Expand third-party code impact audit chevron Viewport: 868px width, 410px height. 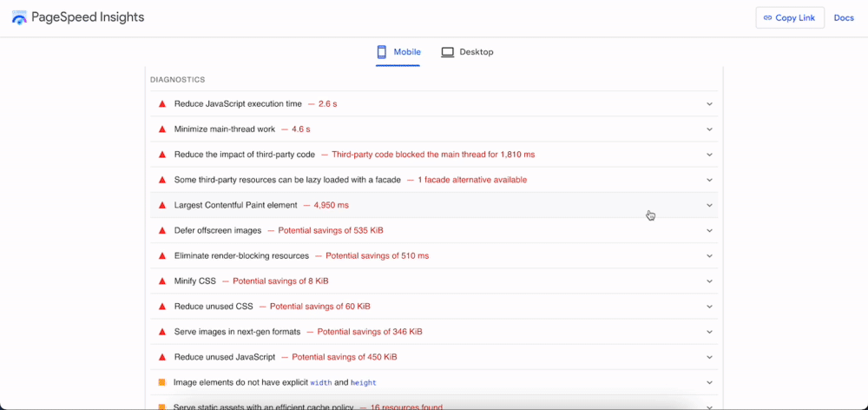[709, 155]
